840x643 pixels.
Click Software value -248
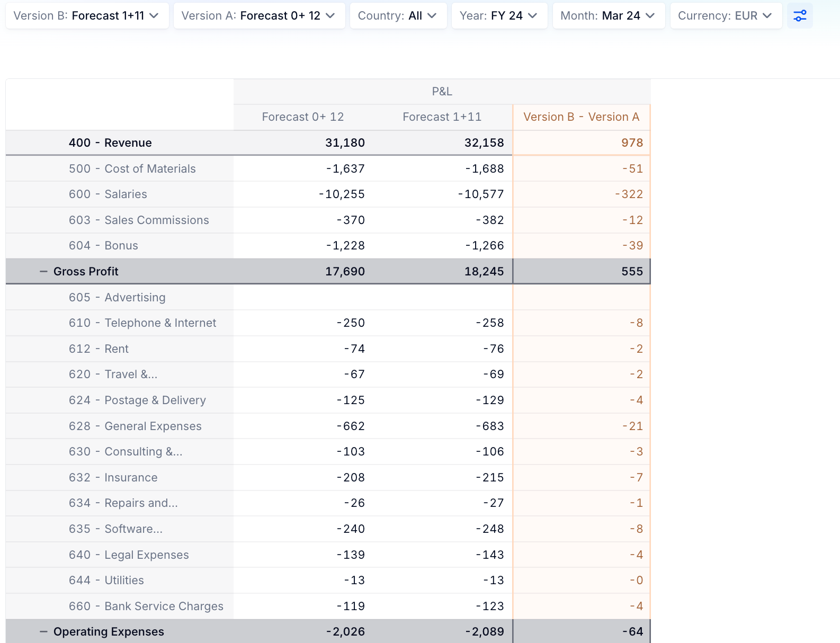coord(490,529)
